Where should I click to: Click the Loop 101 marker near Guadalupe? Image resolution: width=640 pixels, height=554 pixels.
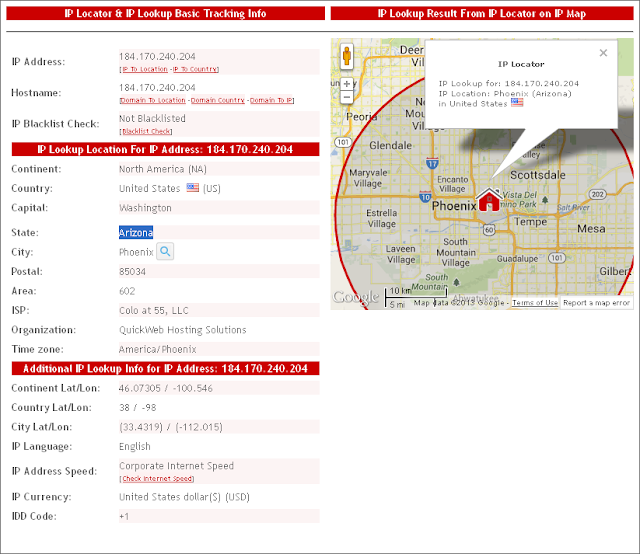click(557, 258)
